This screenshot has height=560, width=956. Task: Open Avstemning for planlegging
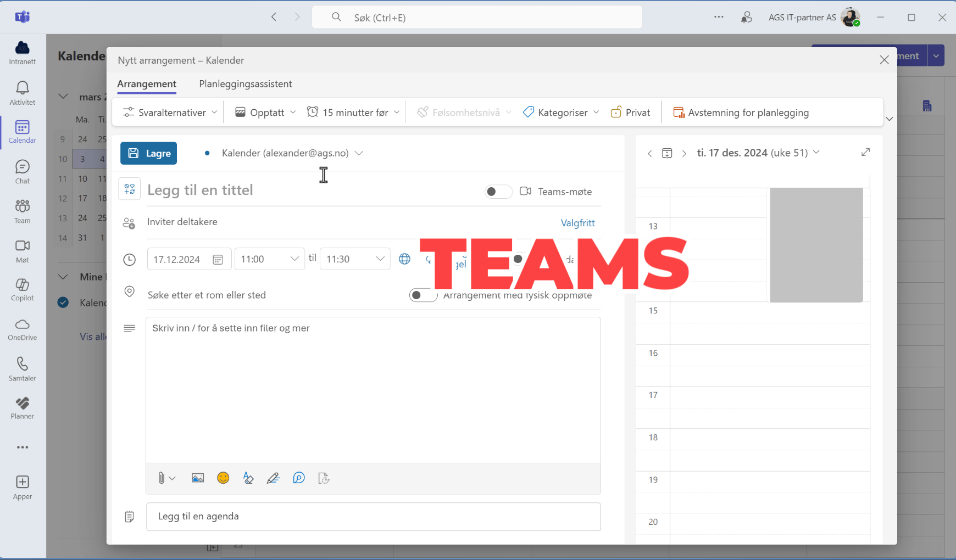(x=741, y=113)
